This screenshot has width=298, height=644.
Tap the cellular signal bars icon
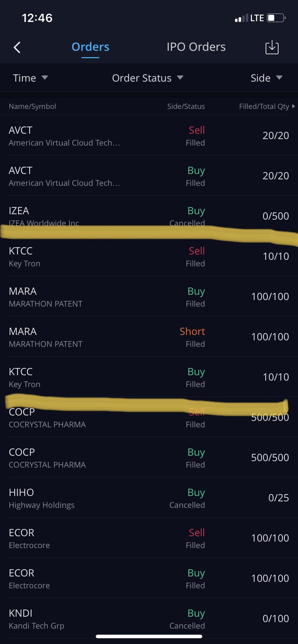click(x=241, y=18)
